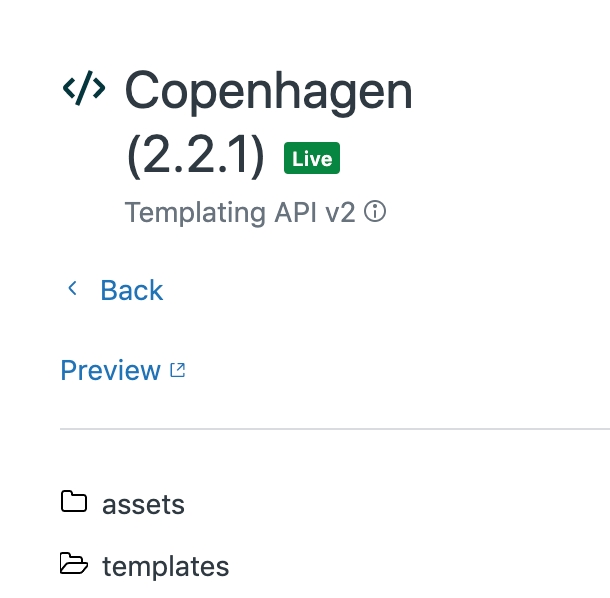Click the external link icon beside Preview
Viewport: 610px width, 598px height.
[178, 370]
